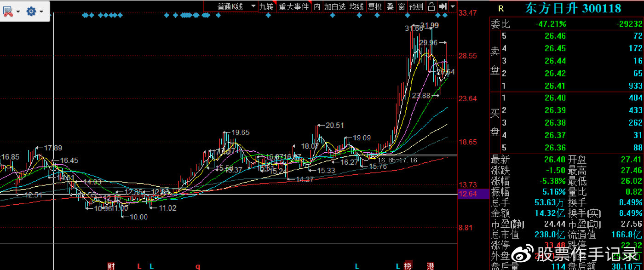The image size is (644, 270).
Task: Toggle 均线 moving average lines
Action: tap(356, 6)
